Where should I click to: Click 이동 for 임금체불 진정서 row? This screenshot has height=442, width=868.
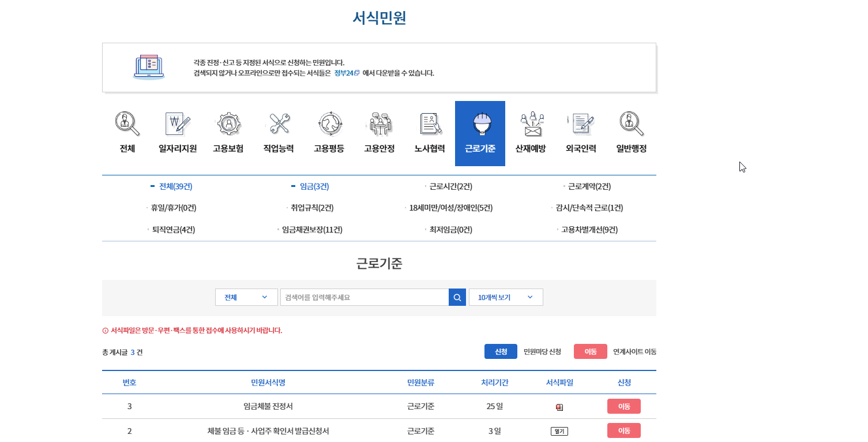[x=624, y=406]
